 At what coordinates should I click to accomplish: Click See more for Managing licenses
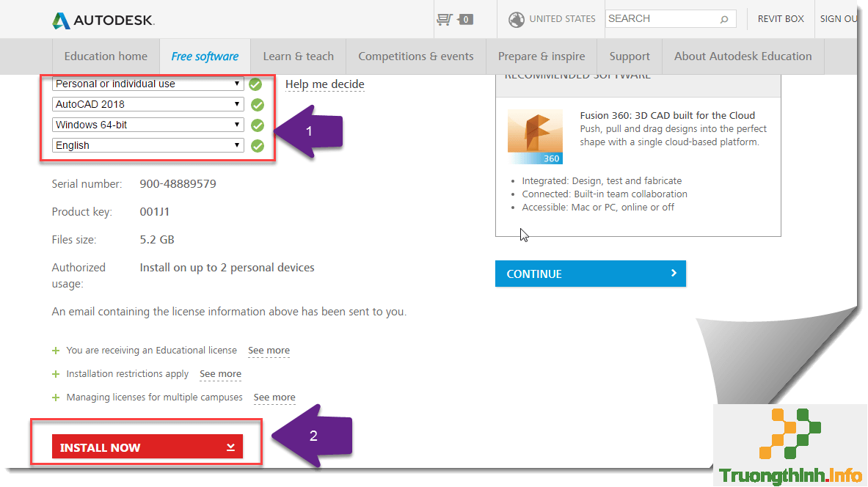click(x=274, y=397)
